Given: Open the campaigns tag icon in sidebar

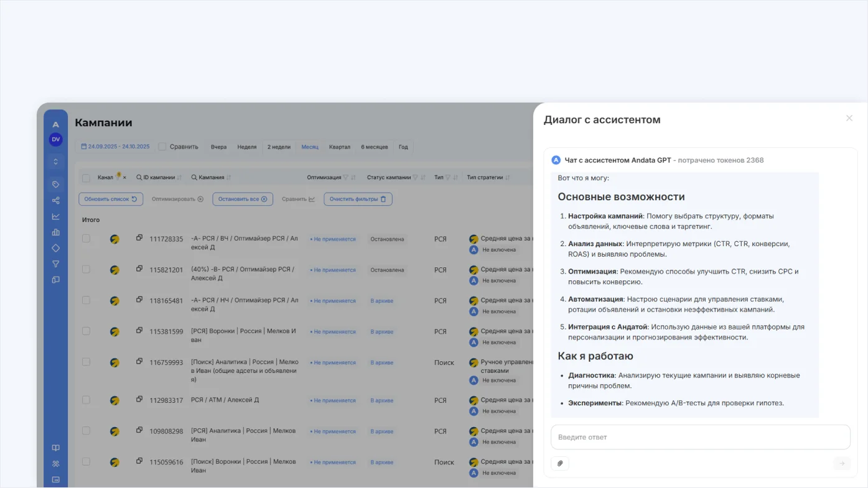Looking at the screenshot, I should point(56,185).
